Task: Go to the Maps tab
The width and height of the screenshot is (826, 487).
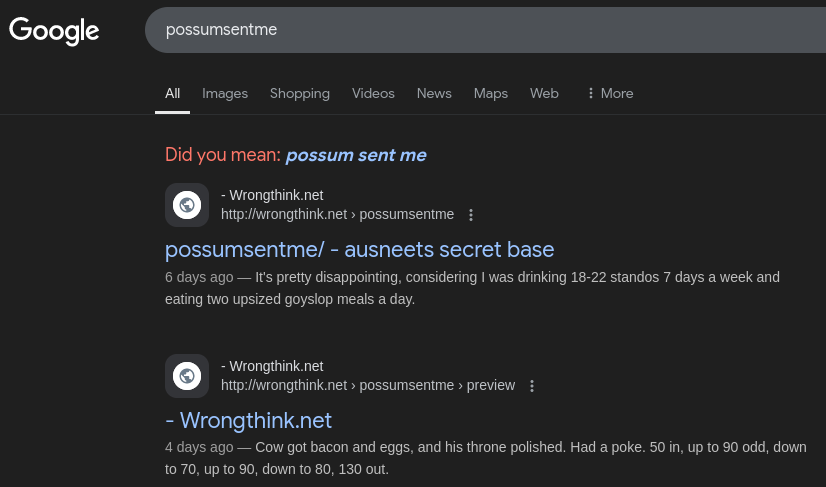Action: point(490,93)
